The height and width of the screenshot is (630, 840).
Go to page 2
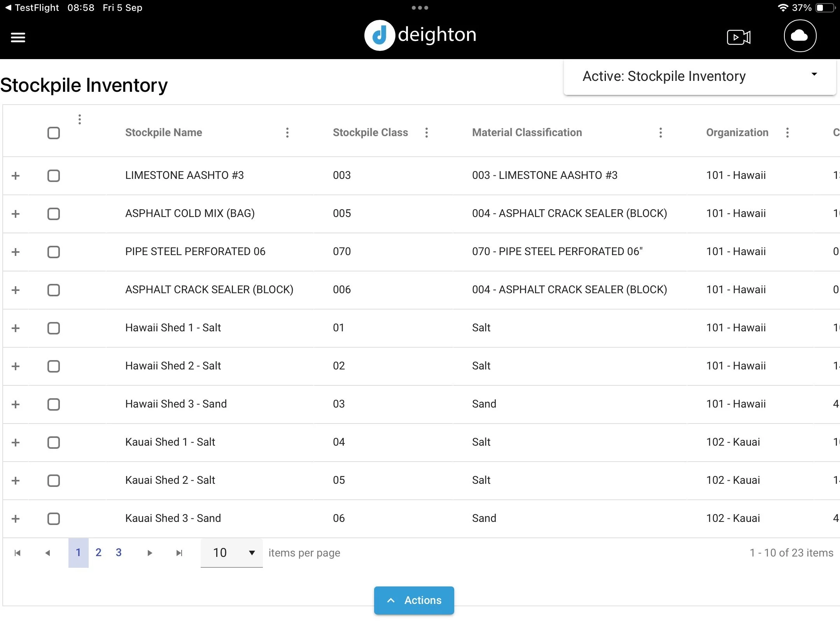pyautogui.click(x=98, y=553)
